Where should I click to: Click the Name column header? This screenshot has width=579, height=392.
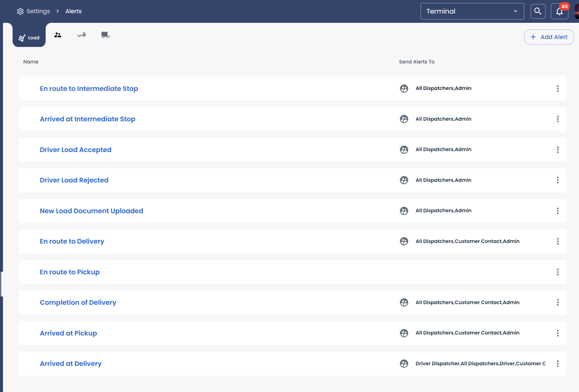[31, 62]
